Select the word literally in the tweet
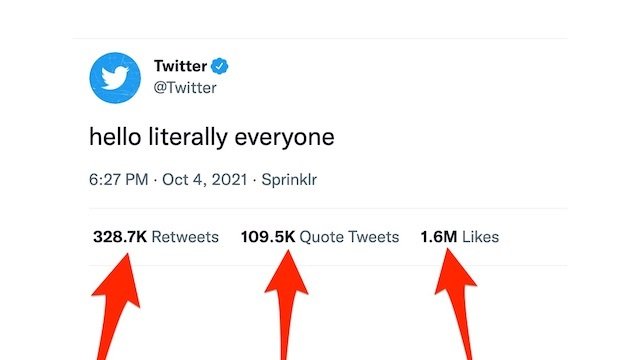Viewport: 640px width, 360px height. 188,138
